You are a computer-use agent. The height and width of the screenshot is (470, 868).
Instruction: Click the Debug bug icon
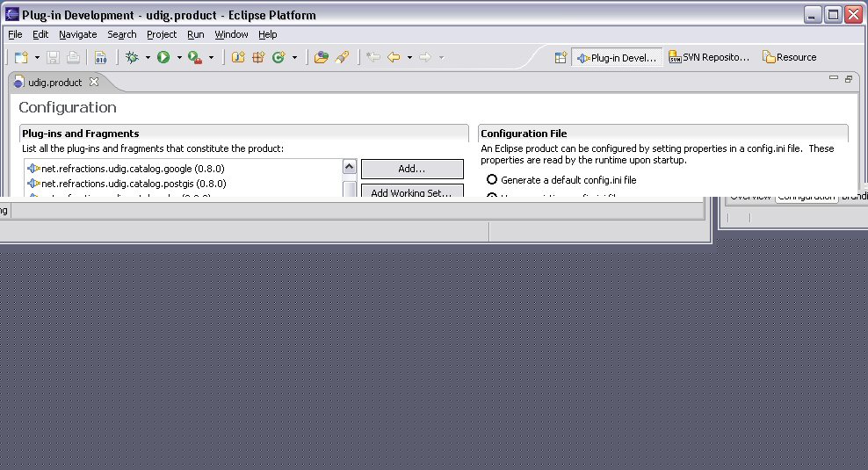pyautogui.click(x=133, y=57)
